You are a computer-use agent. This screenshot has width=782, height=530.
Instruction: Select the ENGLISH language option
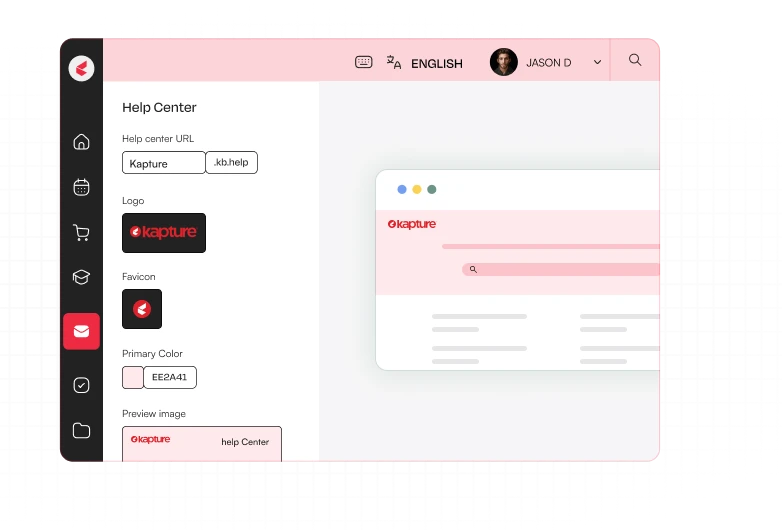[x=437, y=64]
